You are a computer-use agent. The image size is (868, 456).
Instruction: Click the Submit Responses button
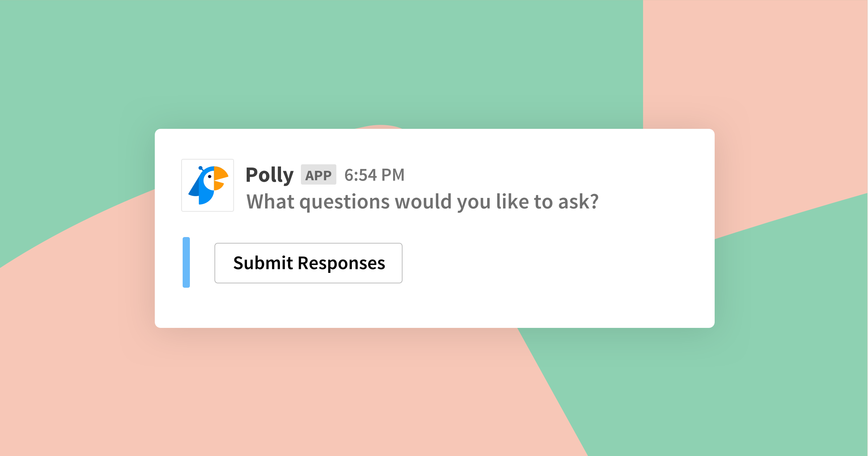pyautogui.click(x=308, y=263)
